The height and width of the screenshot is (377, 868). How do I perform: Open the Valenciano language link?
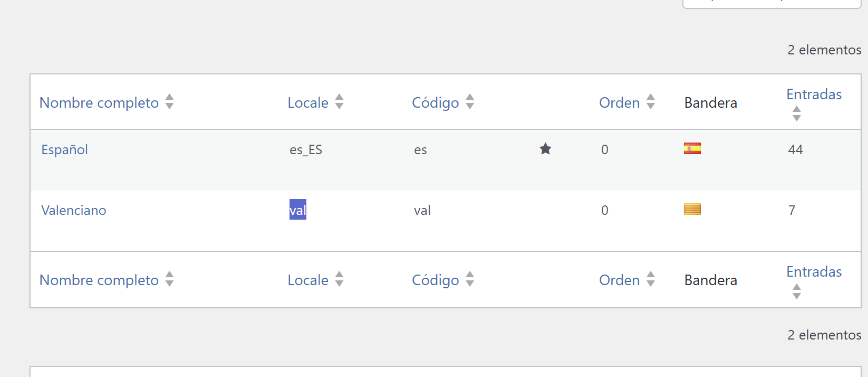pyautogui.click(x=74, y=210)
